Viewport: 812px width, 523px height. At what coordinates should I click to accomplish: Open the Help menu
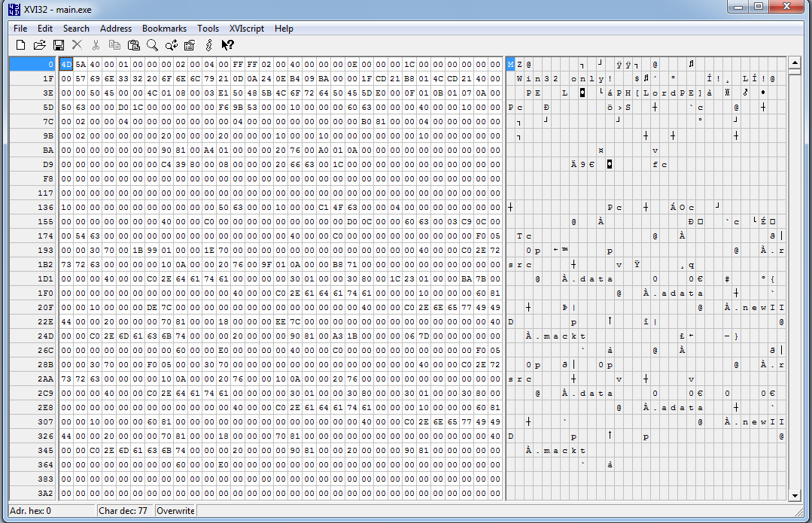284,29
